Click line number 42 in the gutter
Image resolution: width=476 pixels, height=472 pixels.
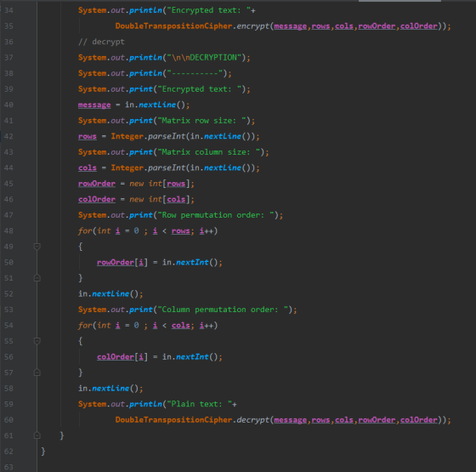tap(8, 136)
